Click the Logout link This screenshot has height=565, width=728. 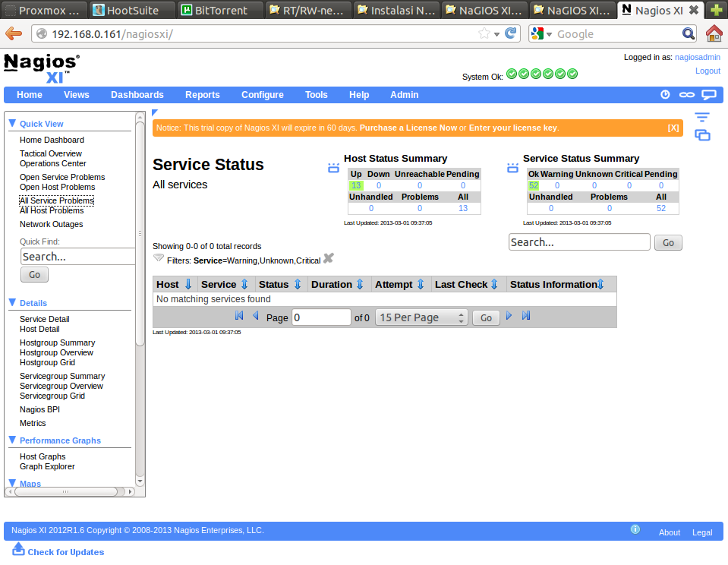[x=708, y=71]
